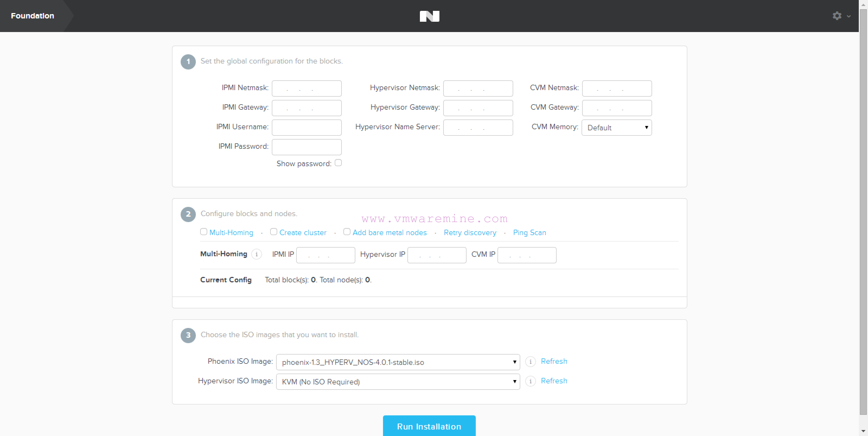Focus the IPMI Gateway field
This screenshot has height=436, width=868.
pyautogui.click(x=307, y=108)
